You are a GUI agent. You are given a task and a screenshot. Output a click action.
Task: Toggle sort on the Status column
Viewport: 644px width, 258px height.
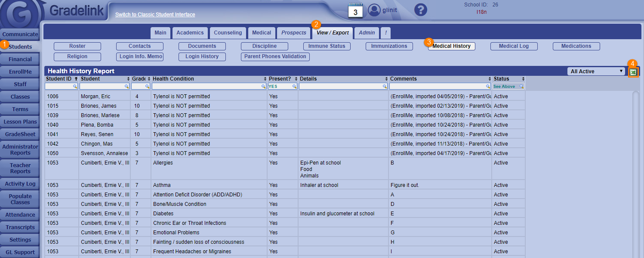click(523, 79)
